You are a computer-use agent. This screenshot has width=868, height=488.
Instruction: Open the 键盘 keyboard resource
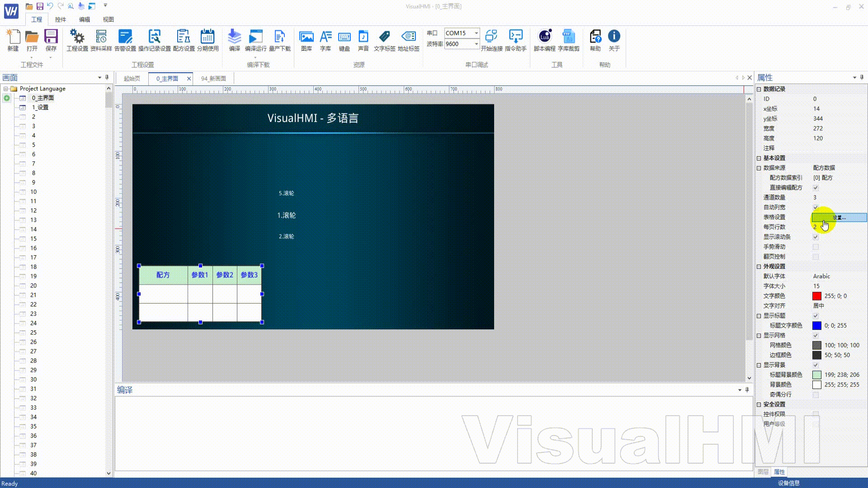point(344,40)
